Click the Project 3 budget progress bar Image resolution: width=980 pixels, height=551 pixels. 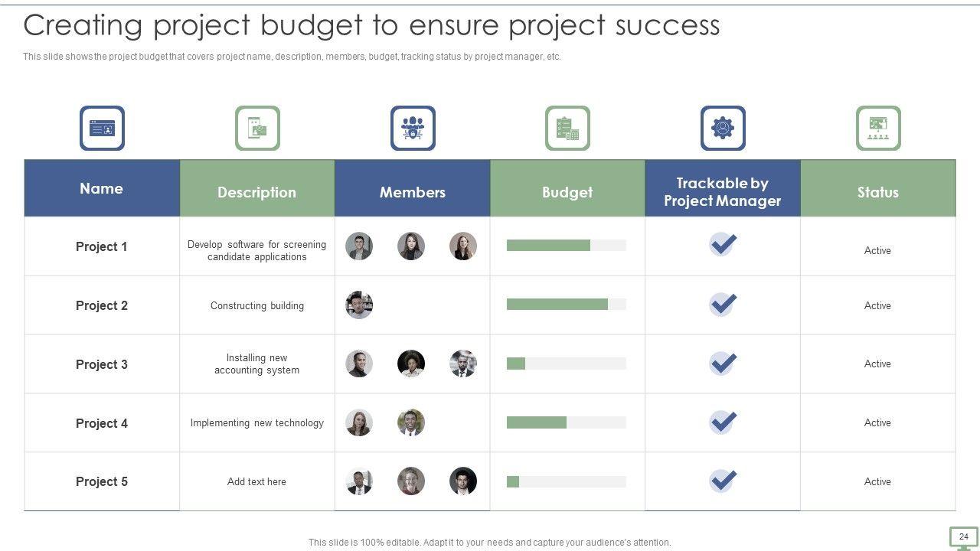point(566,364)
